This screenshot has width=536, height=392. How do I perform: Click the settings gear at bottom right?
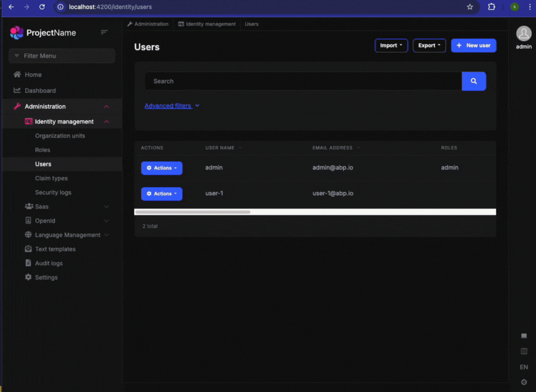(x=524, y=382)
